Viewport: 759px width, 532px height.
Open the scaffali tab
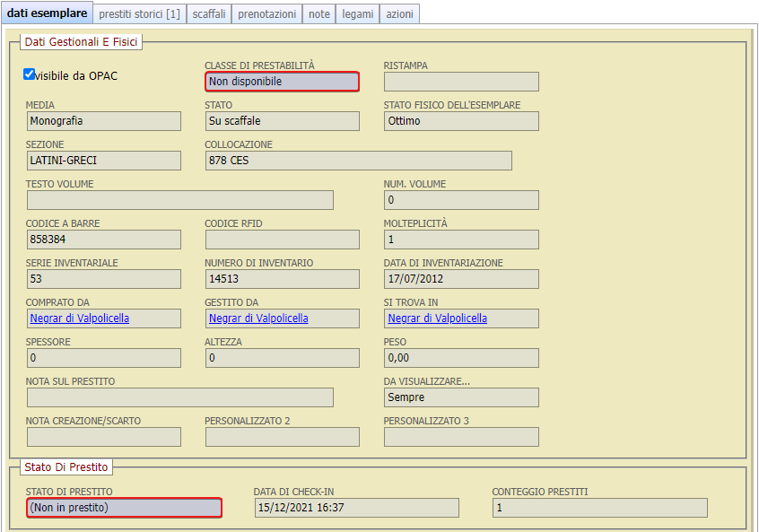(209, 14)
